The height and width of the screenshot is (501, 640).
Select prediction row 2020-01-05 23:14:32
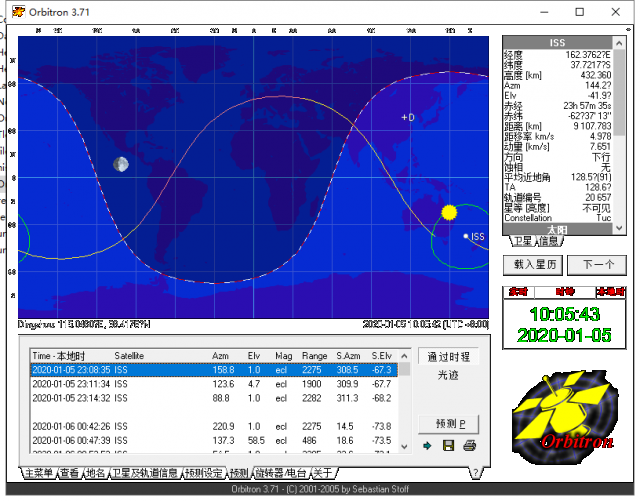pyautogui.click(x=214, y=398)
